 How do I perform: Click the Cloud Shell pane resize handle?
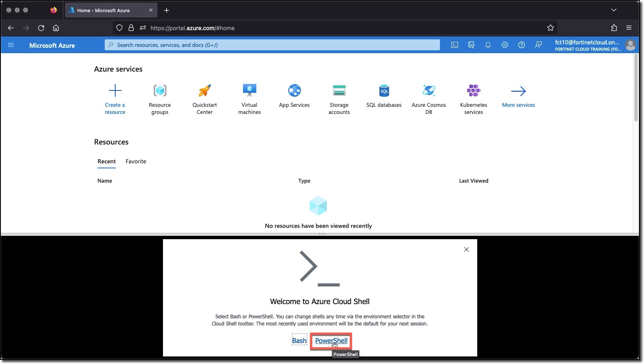322,234
